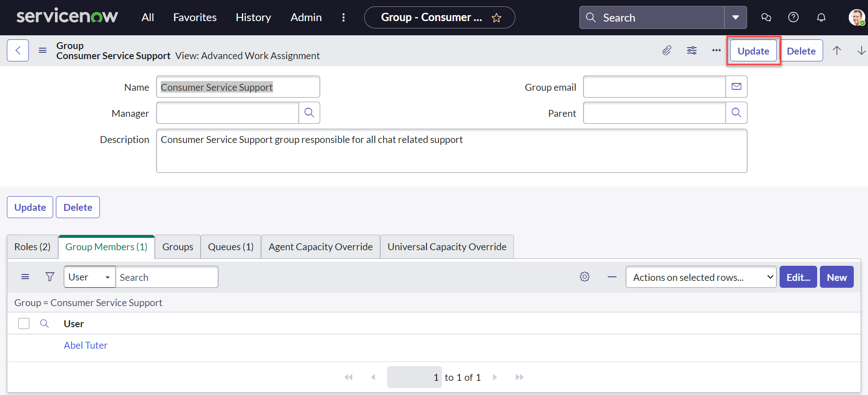Open the Queues (1) tab

coord(230,247)
